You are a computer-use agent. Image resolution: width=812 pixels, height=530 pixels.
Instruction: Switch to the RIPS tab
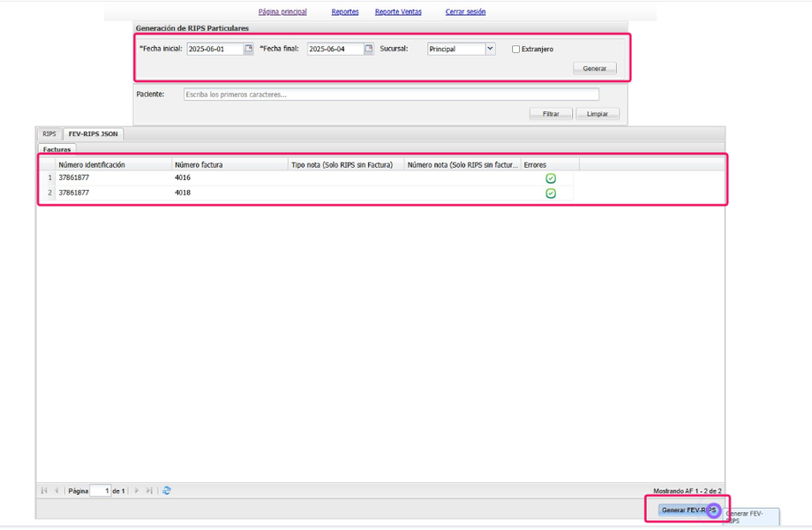click(x=49, y=133)
